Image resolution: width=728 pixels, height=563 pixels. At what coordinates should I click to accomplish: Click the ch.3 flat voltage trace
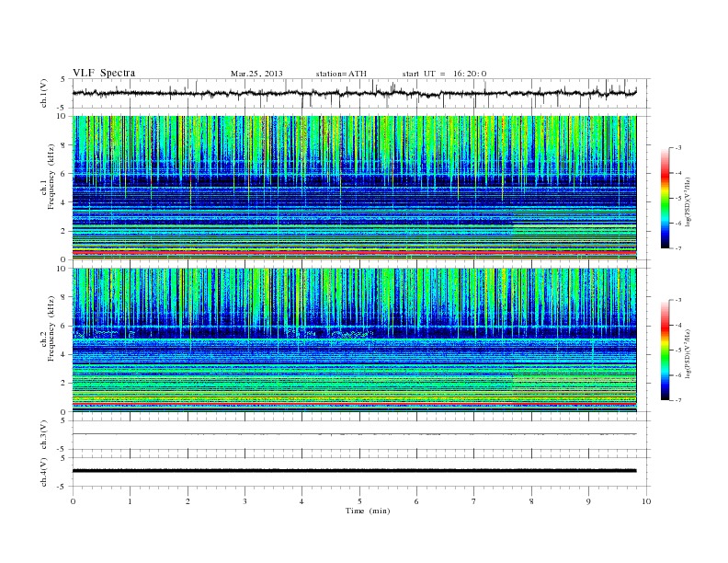354,434
